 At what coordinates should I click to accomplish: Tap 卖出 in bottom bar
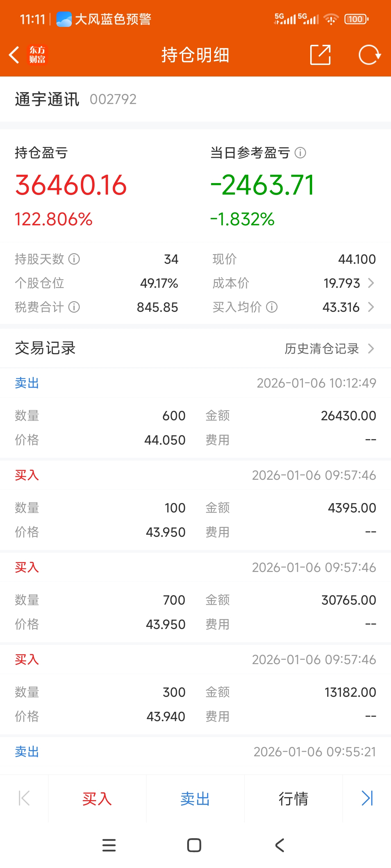pyautogui.click(x=195, y=799)
